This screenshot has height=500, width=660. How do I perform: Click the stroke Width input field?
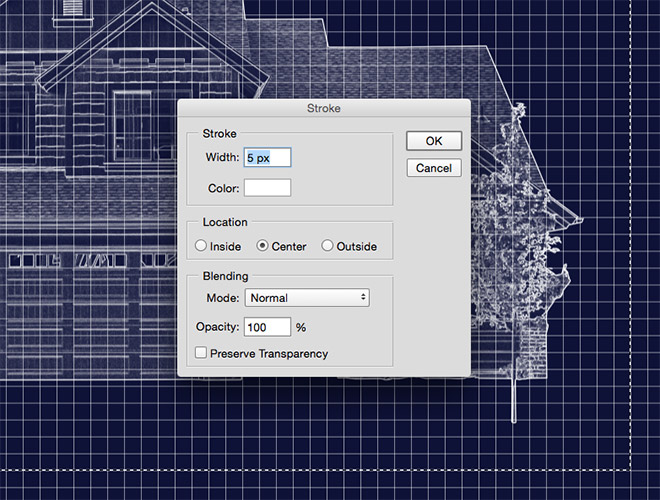coord(267,157)
